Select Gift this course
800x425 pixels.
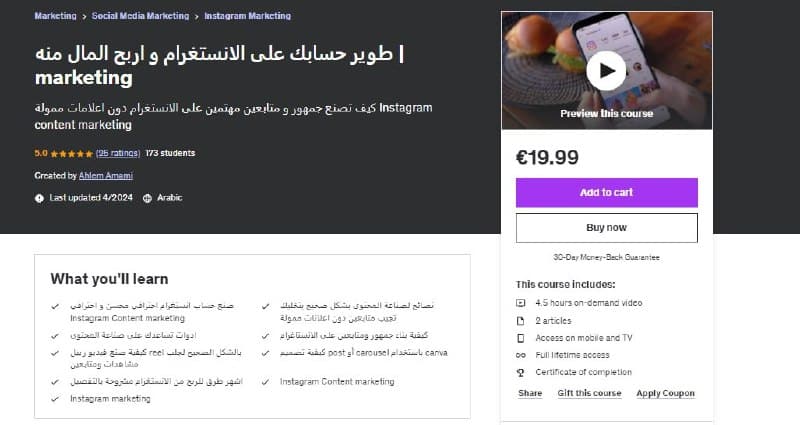589,393
